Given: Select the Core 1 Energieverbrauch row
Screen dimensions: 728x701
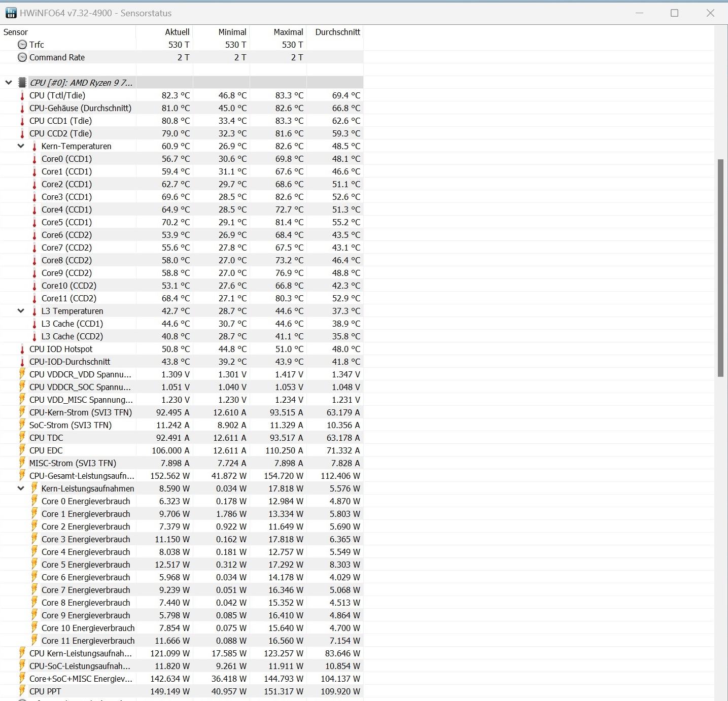Looking at the screenshot, I should point(182,514).
